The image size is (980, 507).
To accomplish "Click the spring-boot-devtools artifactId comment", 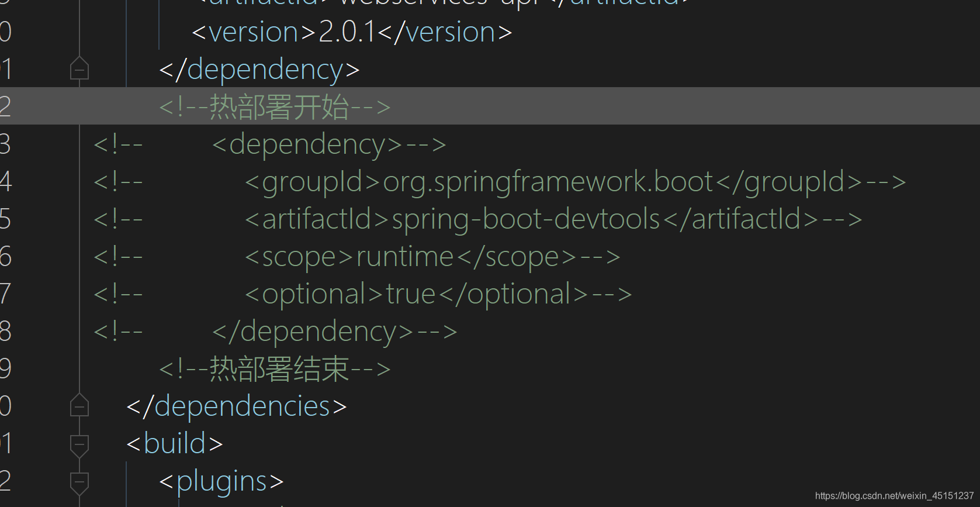I will click(478, 219).
